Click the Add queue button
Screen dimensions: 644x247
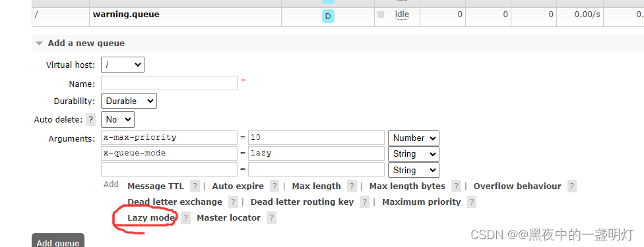click(x=58, y=241)
